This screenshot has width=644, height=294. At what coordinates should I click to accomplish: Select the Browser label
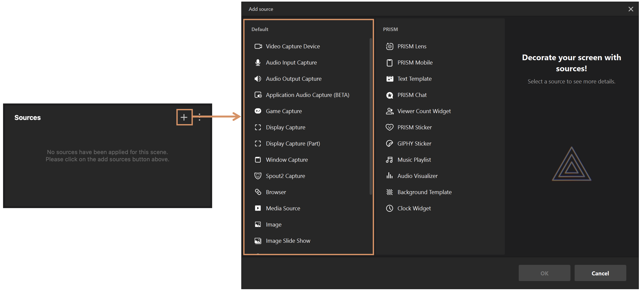point(276,192)
